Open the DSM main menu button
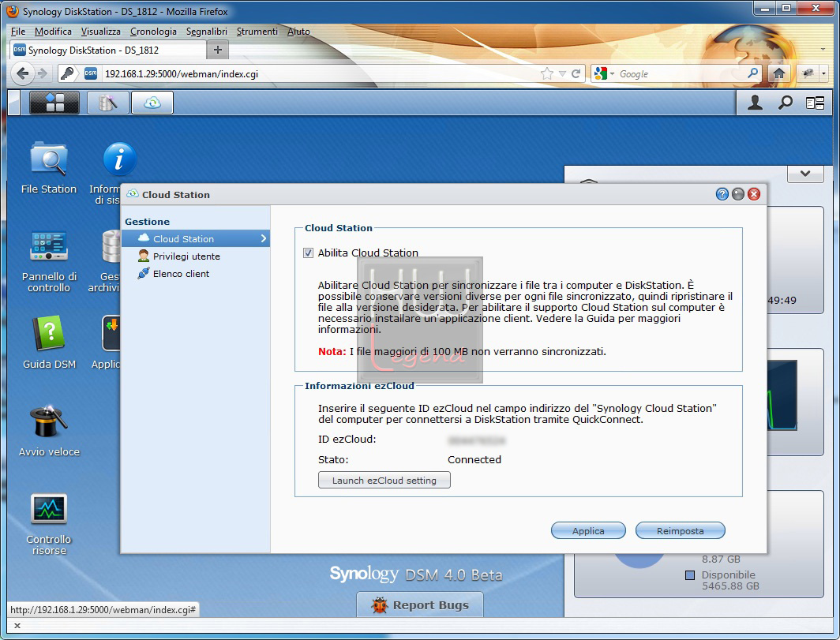The width and height of the screenshot is (840, 640). tap(54, 103)
